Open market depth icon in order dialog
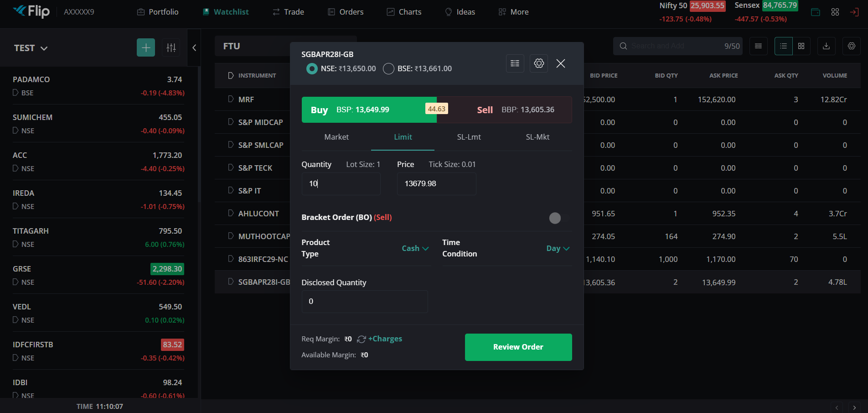Screen dimensions: 868x413 tap(515, 63)
